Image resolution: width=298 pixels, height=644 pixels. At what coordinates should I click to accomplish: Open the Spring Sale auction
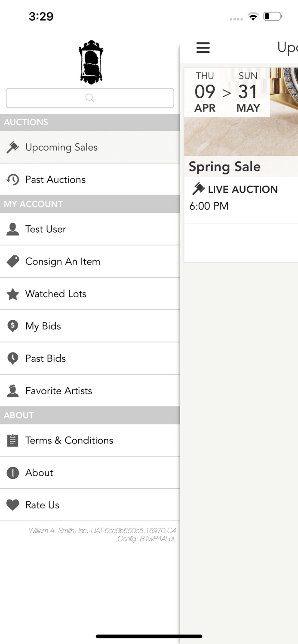pyautogui.click(x=241, y=167)
